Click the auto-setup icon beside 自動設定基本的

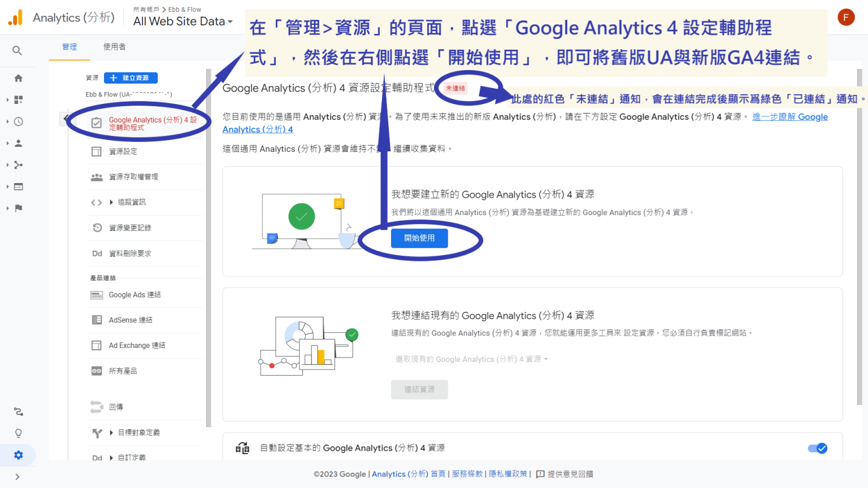click(242, 448)
